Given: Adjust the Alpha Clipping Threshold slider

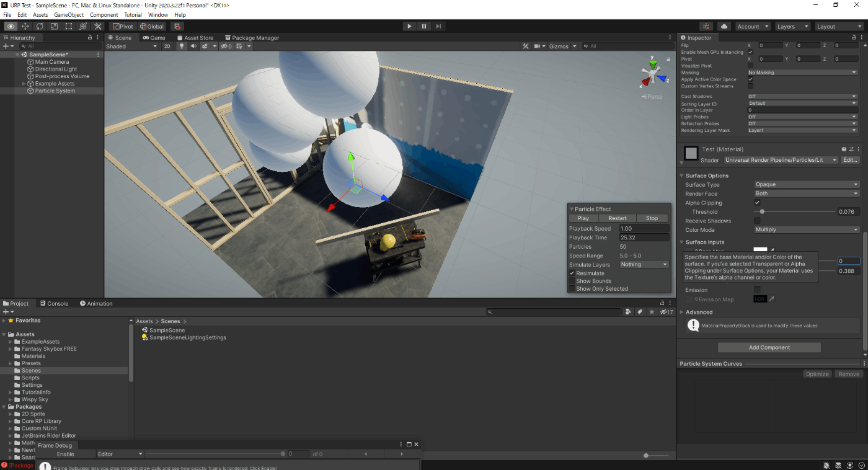Looking at the screenshot, I should click(795, 212).
